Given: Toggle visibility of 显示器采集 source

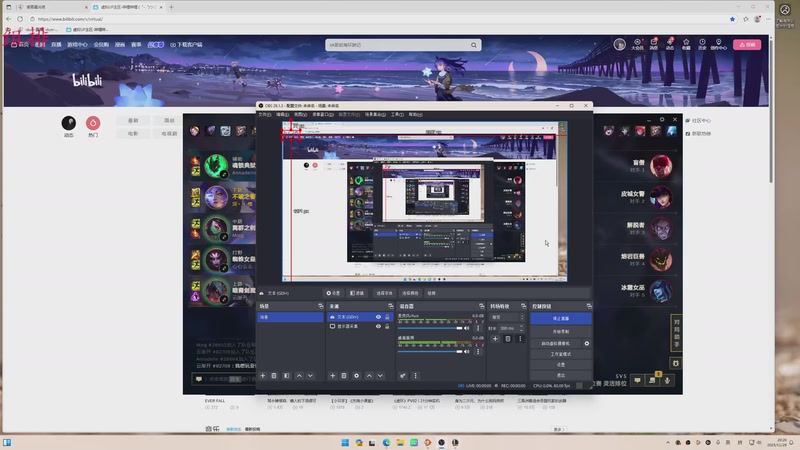Looking at the screenshot, I should (378, 327).
